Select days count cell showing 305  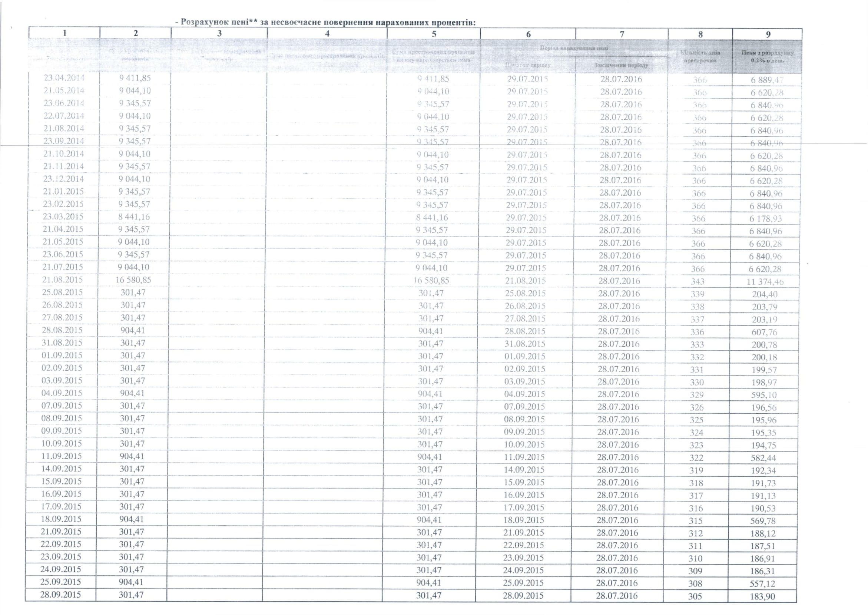pyautogui.click(x=695, y=596)
